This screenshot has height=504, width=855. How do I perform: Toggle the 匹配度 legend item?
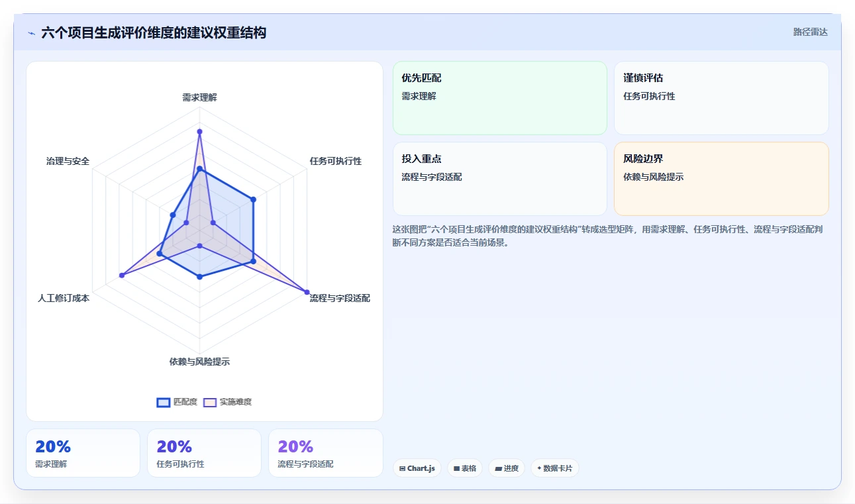[x=177, y=402]
